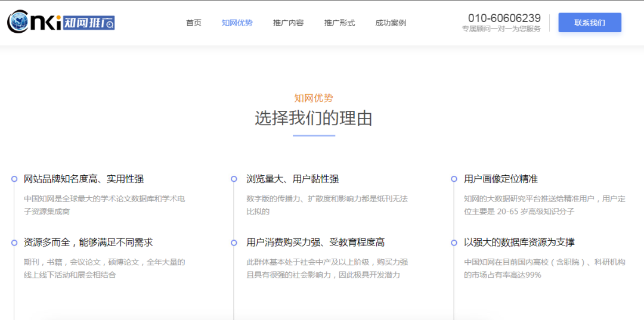The width and height of the screenshot is (644, 320).
Task: Click description starting 数字版的传播力
Action: [x=327, y=206]
